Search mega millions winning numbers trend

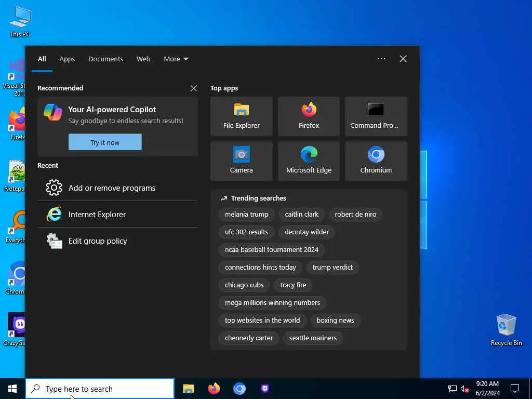pos(272,303)
